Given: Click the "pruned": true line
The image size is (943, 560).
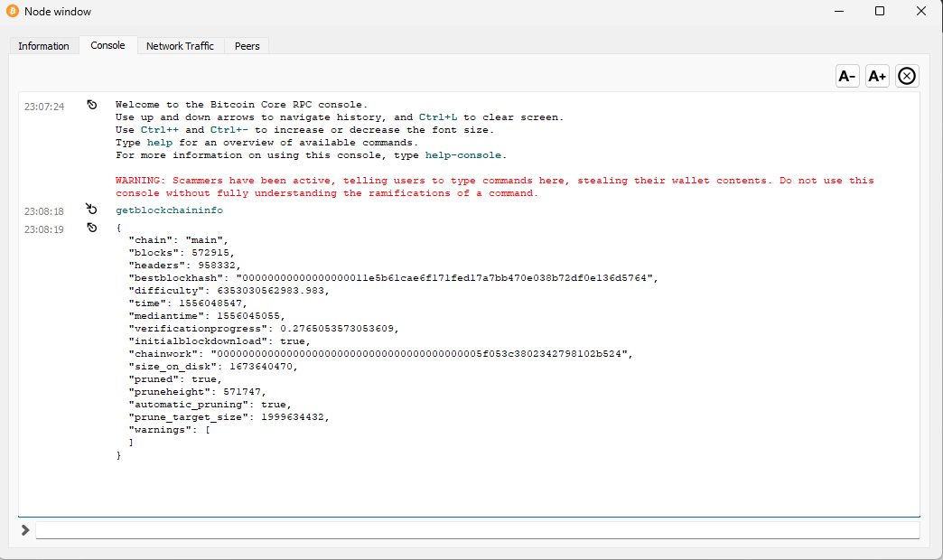Looking at the screenshot, I should [175, 379].
